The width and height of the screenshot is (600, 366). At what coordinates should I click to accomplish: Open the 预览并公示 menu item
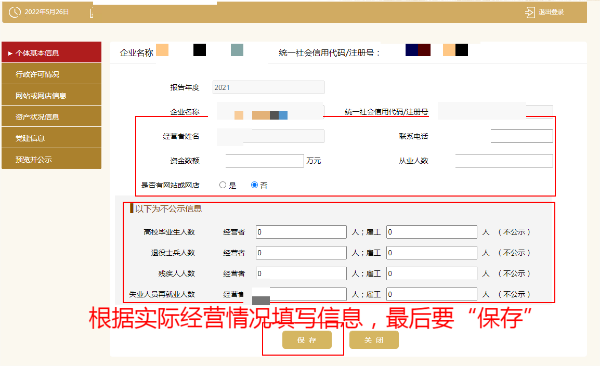(51, 159)
